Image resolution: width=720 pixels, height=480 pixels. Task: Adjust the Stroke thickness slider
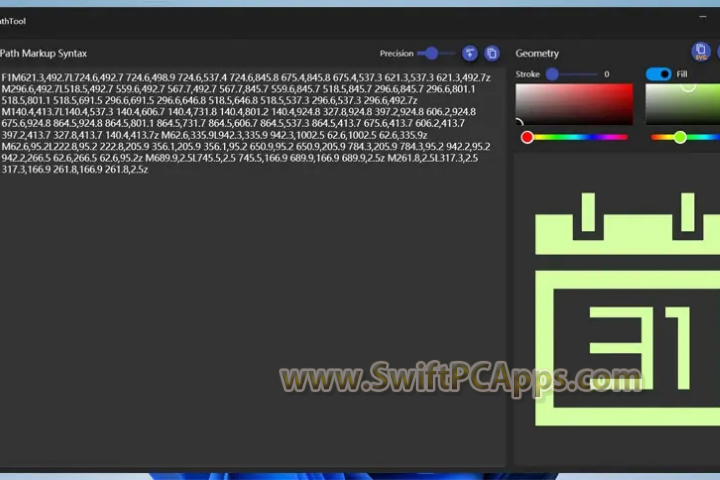pyautogui.click(x=572, y=74)
